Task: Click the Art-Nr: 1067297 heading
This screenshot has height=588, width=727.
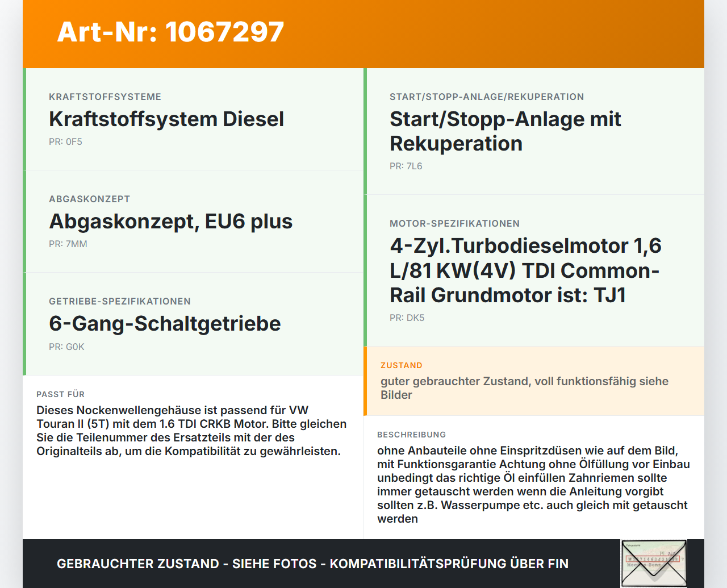Action: (170, 32)
